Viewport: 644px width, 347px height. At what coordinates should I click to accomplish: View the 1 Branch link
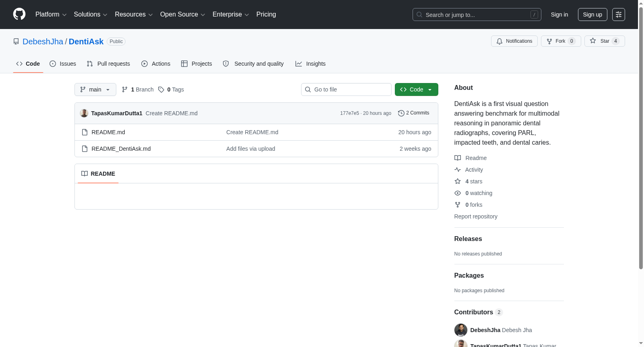[x=138, y=89]
